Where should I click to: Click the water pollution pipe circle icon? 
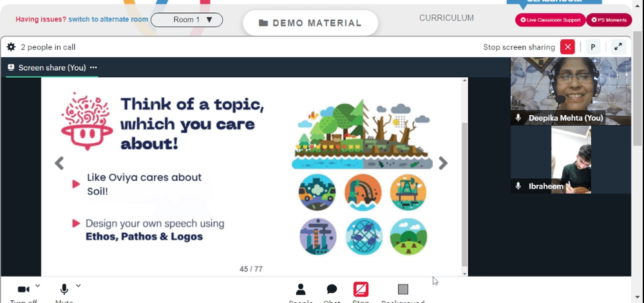(x=363, y=192)
